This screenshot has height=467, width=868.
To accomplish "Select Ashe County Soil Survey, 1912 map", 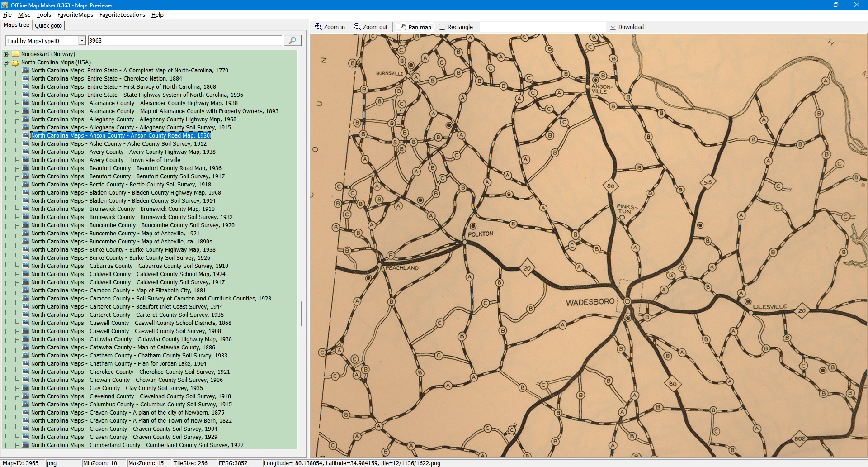I will point(118,144).
